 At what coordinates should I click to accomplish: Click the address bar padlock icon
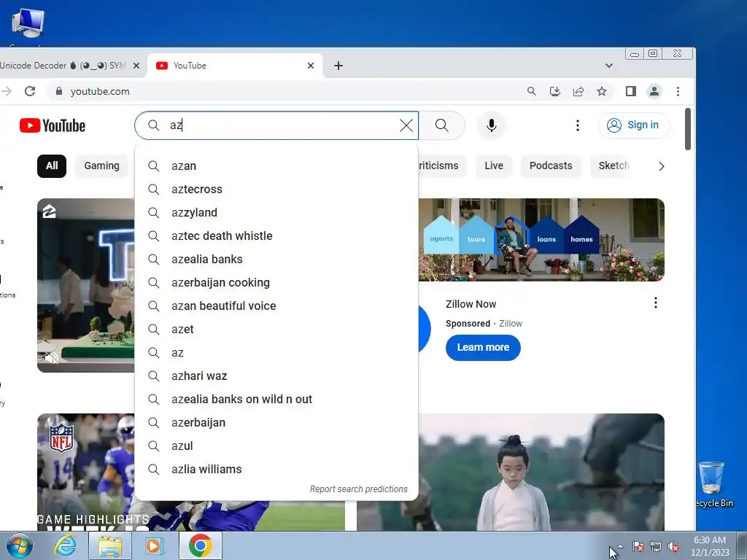(x=59, y=91)
